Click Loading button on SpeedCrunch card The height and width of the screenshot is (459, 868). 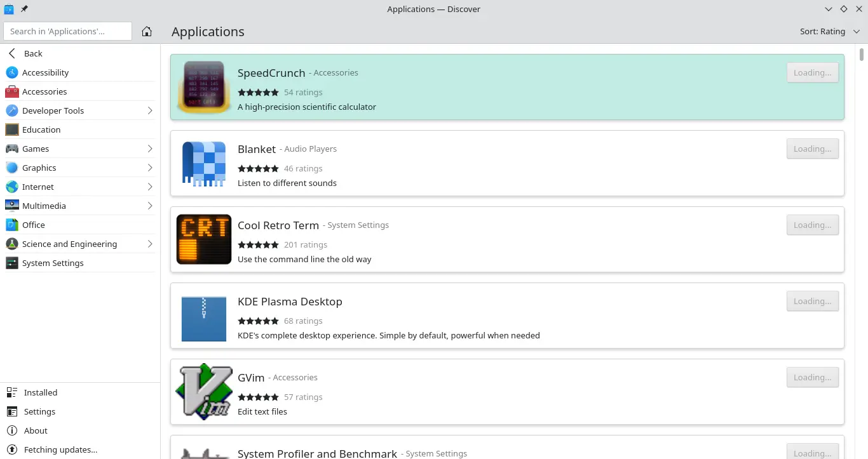(x=812, y=72)
